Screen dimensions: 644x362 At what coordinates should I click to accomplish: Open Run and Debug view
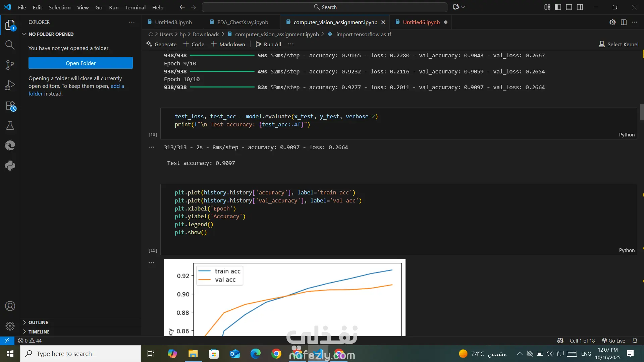click(x=10, y=85)
